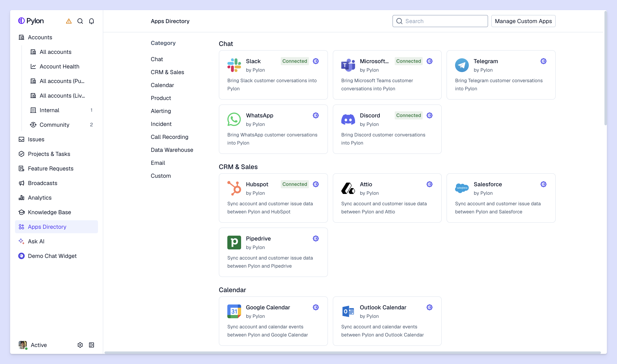Click the horizontal scrollbar at bottom
617x364 pixels.
tap(353, 353)
